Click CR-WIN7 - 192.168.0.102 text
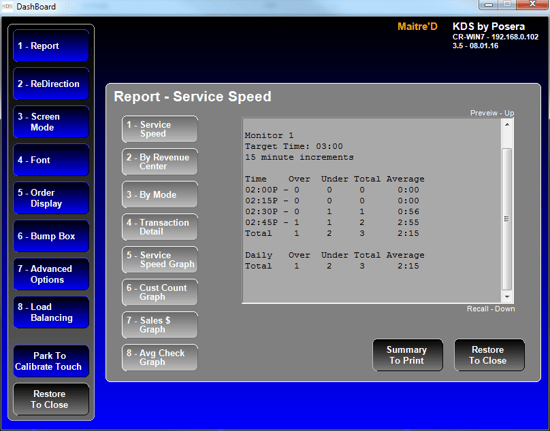Image resolution: width=550 pixels, height=431 pixels. click(495, 37)
